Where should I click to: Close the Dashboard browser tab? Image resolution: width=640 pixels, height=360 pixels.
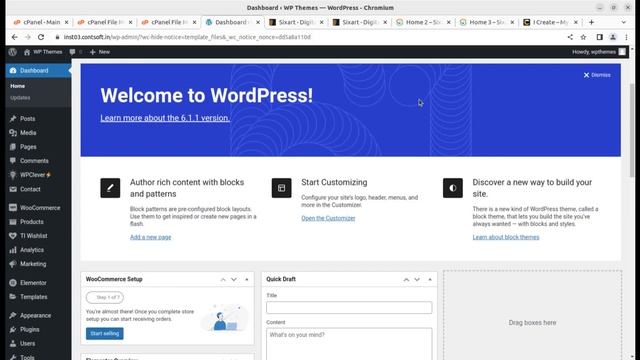click(x=258, y=22)
